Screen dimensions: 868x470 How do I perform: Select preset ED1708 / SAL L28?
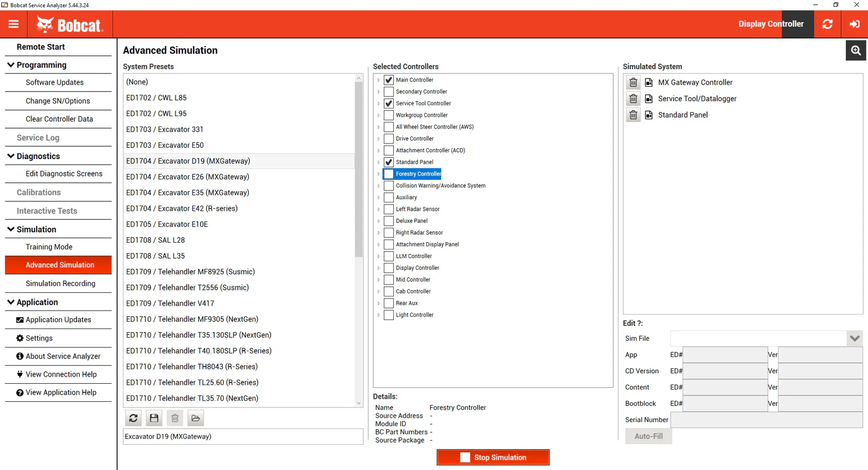pos(239,241)
